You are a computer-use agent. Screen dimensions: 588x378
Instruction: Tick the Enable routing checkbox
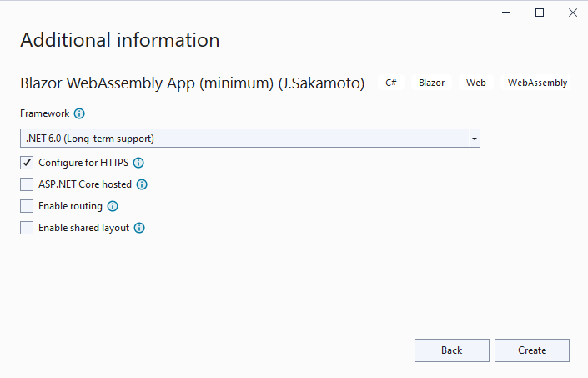[27, 206]
